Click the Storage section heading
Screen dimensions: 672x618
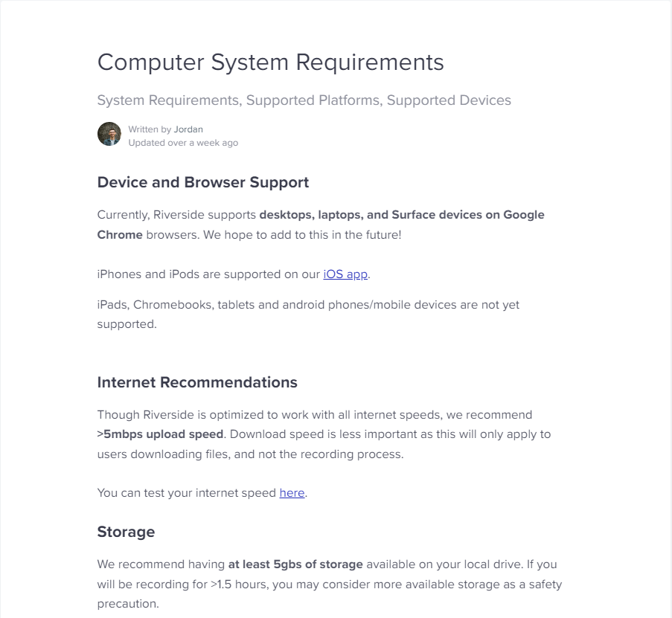126,532
